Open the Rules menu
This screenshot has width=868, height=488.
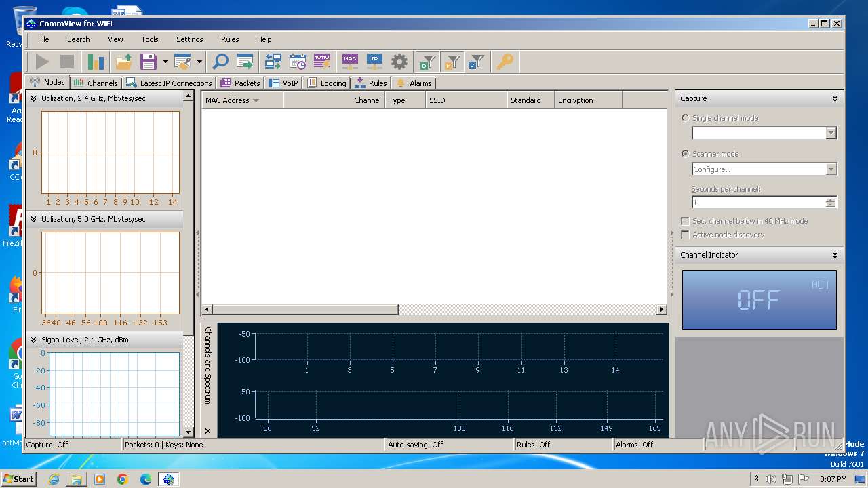[230, 39]
